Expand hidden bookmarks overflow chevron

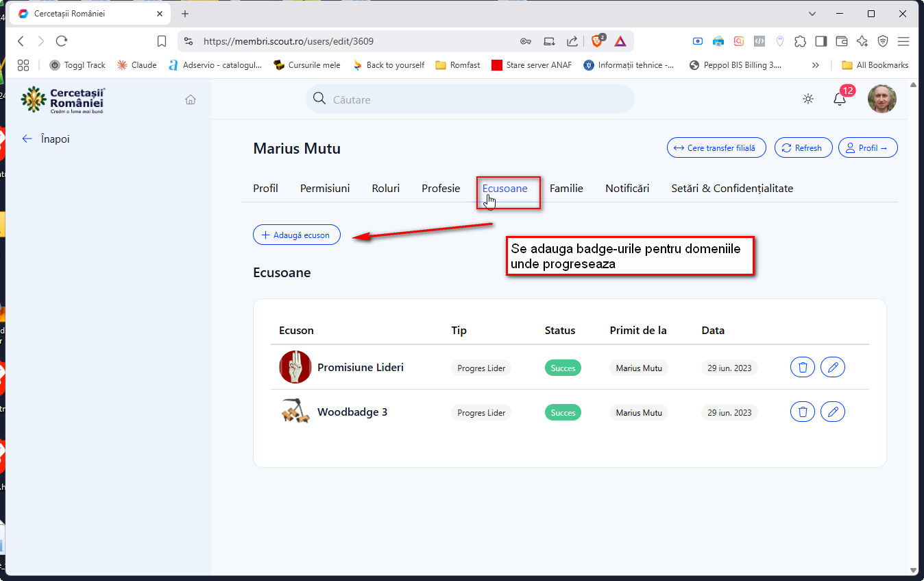click(x=815, y=65)
